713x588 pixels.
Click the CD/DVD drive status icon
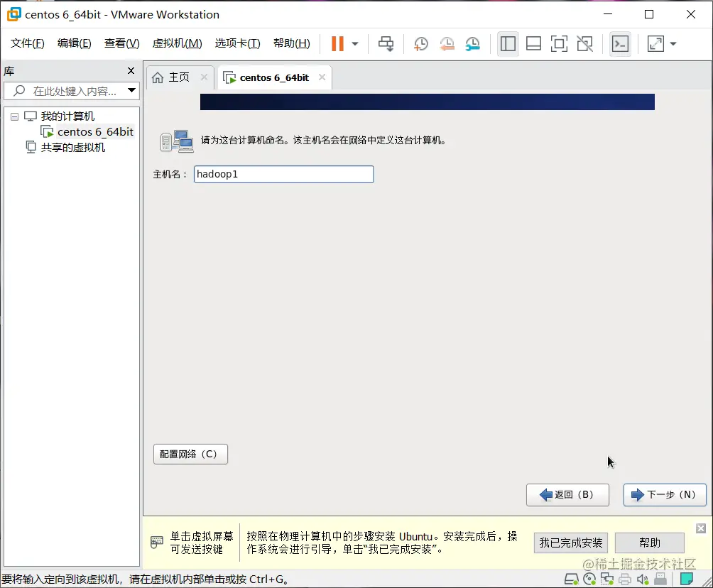click(x=589, y=579)
